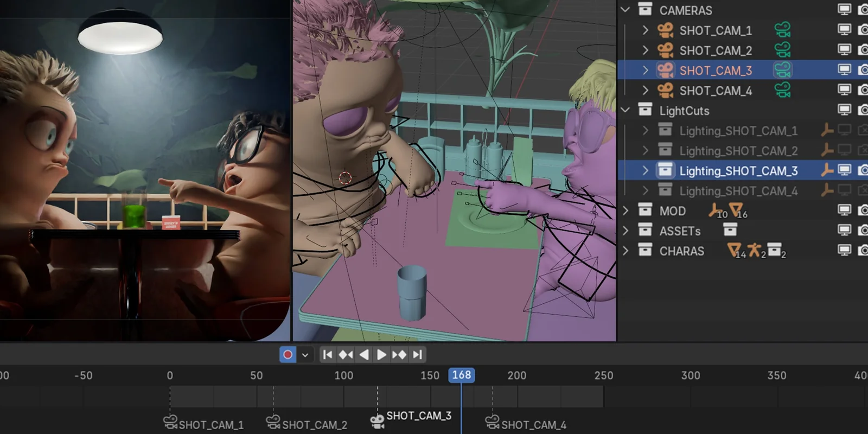Select the Lighting_SHOT_CAM_4 collection
This screenshot has width=868, height=434.
click(738, 191)
